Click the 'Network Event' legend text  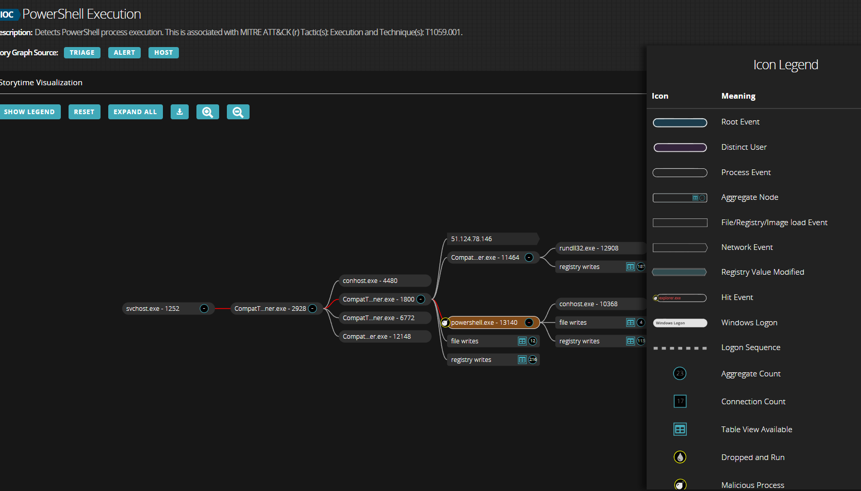point(747,247)
